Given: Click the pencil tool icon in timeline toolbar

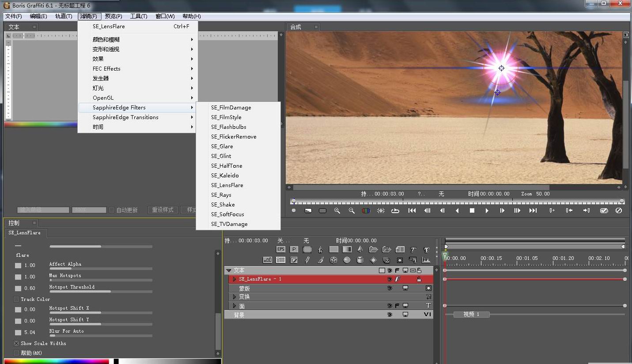Looking at the screenshot, I should (307, 260).
